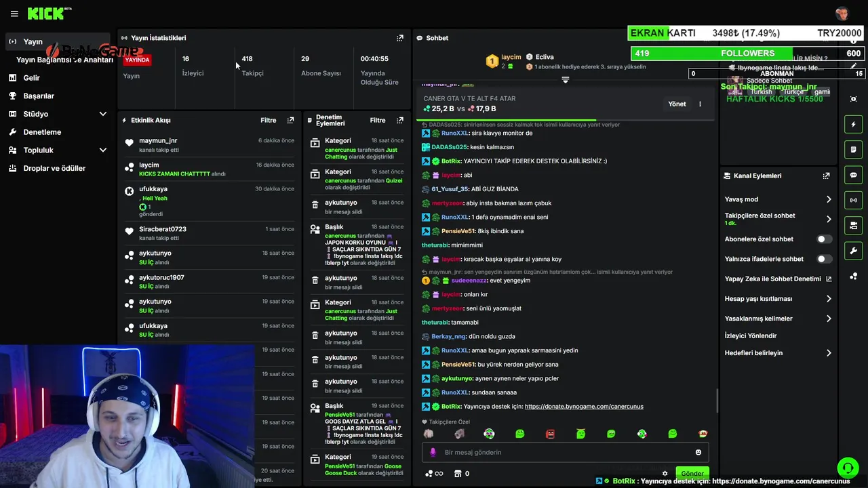868x488 pixels.
Task: Open Filtre in Denetim Eylemleri panel
Action: tap(378, 120)
